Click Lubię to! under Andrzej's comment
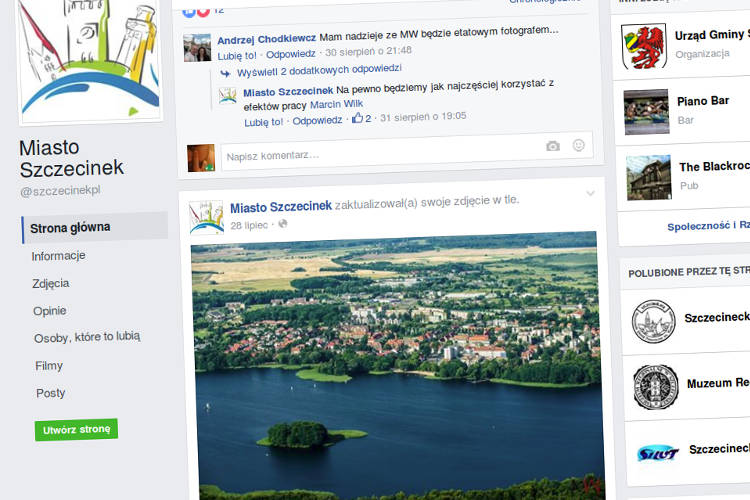Viewport: 750px width, 500px height. coord(237,56)
